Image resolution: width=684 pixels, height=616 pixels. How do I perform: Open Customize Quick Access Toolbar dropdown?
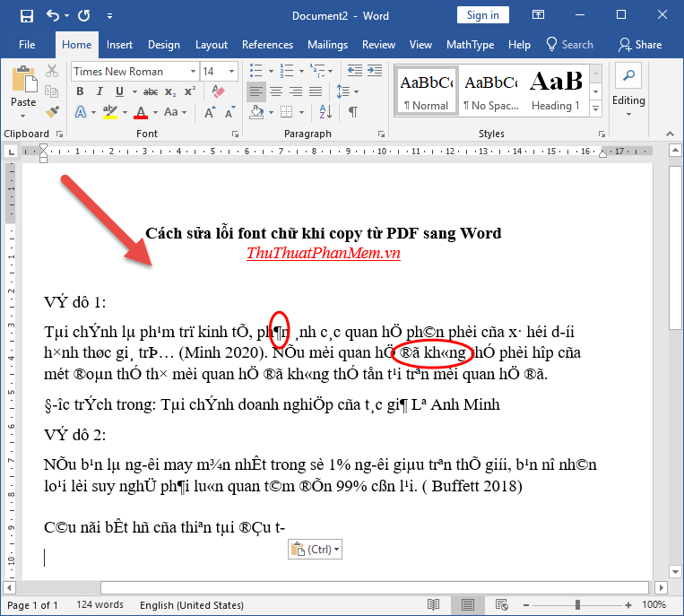110,16
